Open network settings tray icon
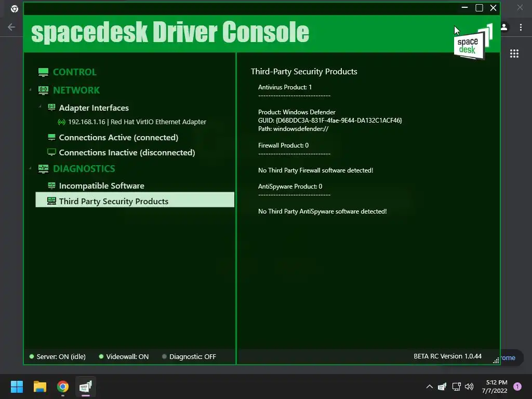 pyautogui.click(x=456, y=387)
